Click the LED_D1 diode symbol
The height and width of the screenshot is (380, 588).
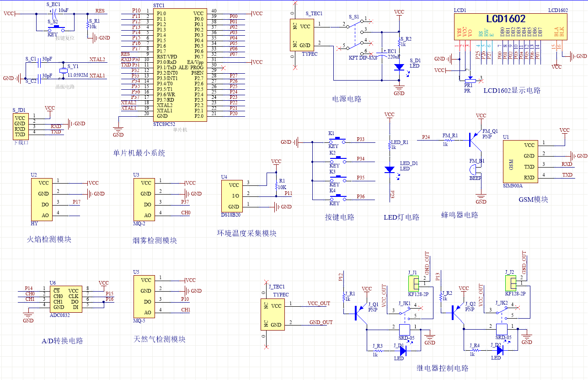coord(389,169)
